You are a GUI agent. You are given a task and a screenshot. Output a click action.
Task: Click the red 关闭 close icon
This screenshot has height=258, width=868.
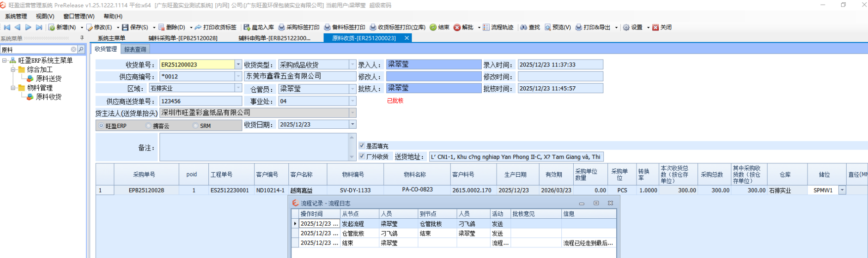coord(656,27)
